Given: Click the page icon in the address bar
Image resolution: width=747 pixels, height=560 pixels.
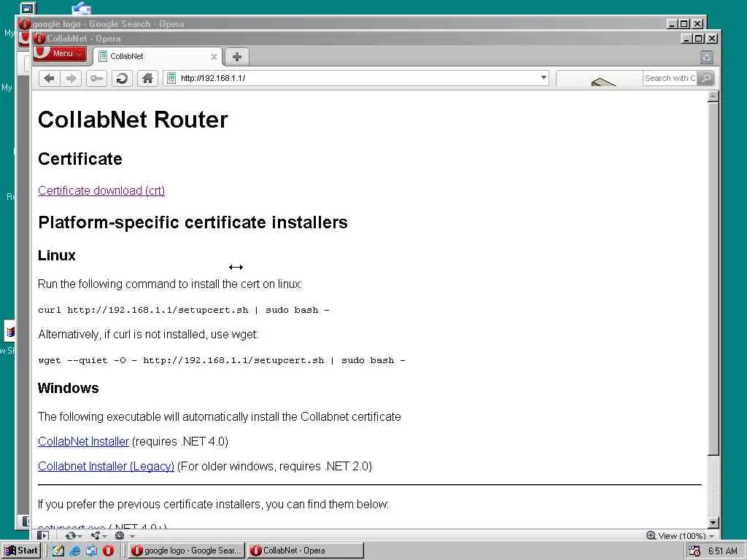Looking at the screenshot, I should pos(171,78).
